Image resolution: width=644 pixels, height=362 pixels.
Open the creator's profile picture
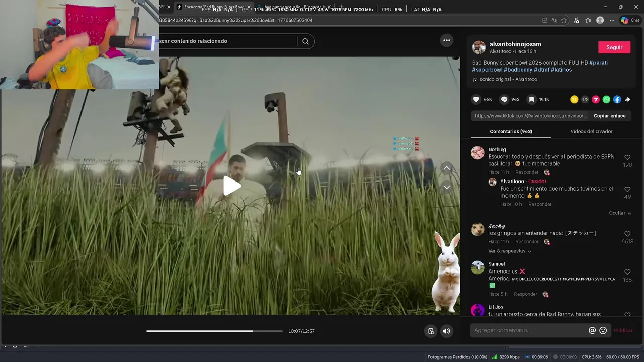pos(478,47)
